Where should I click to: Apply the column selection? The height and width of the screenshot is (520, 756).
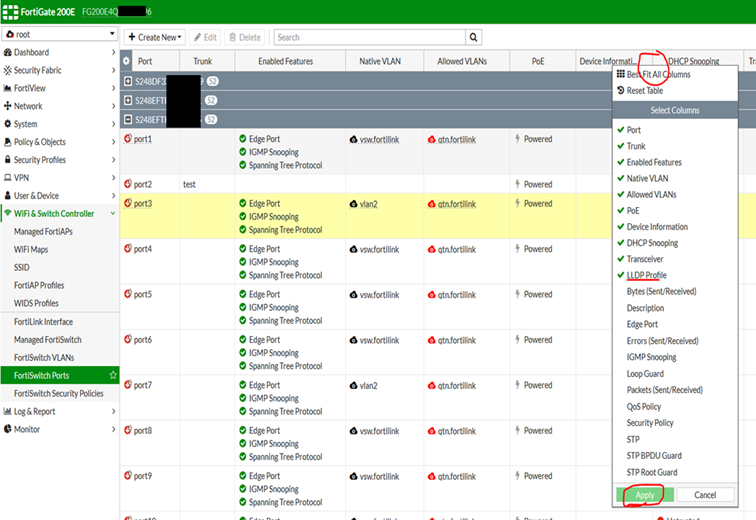coord(645,495)
